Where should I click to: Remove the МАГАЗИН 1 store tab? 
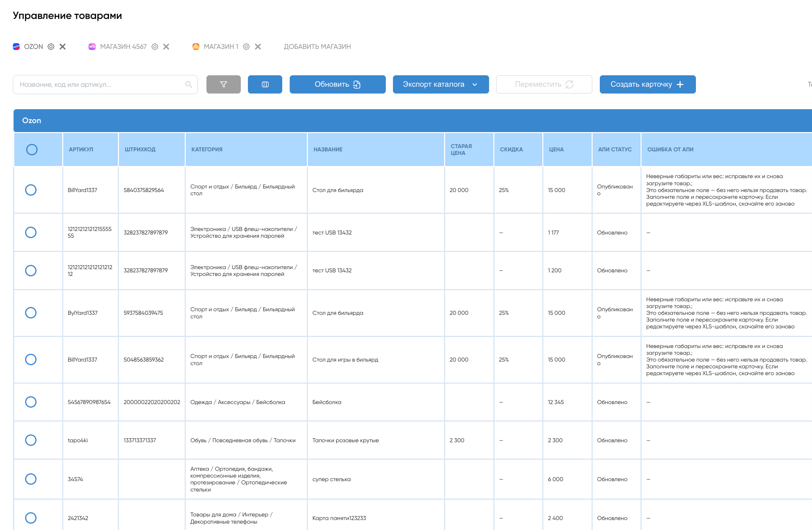258,47
